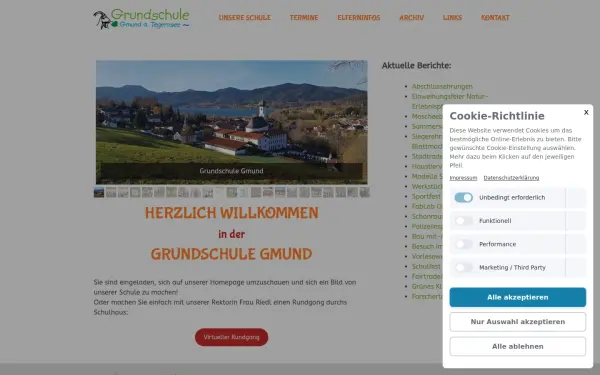The image size is (600, 375).
Task: Open the Einweihungsfeier Natur- report link
Action: pos(450,96)
